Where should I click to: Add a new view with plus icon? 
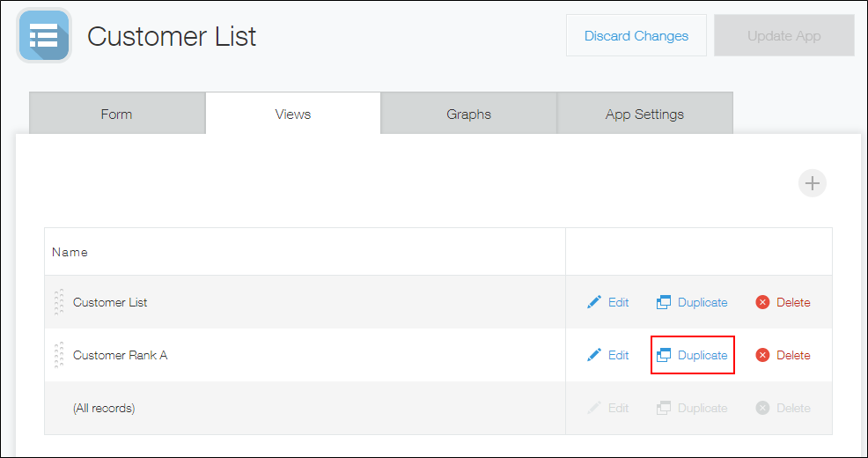pyautogui.click(x=812, y=183)
